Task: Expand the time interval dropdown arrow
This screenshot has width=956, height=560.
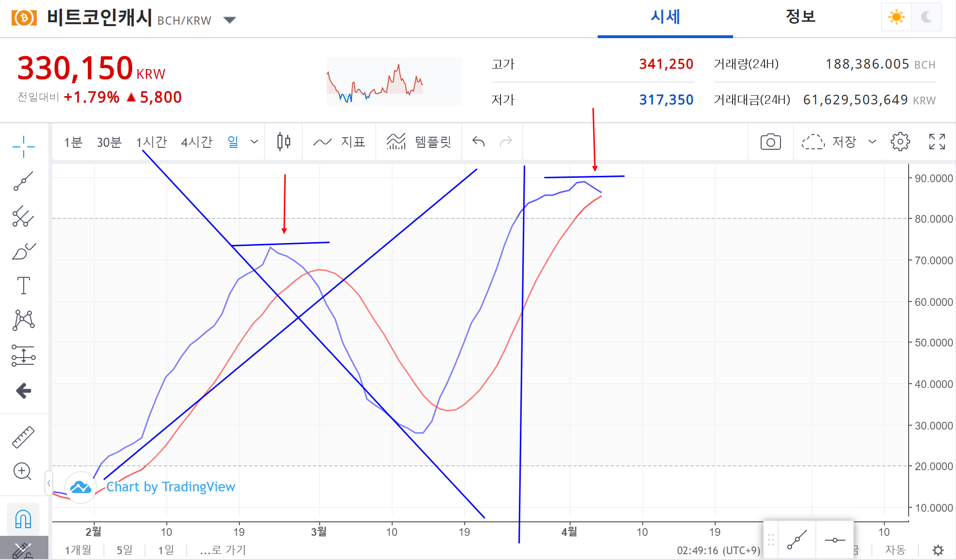Action: coord(254,142)
